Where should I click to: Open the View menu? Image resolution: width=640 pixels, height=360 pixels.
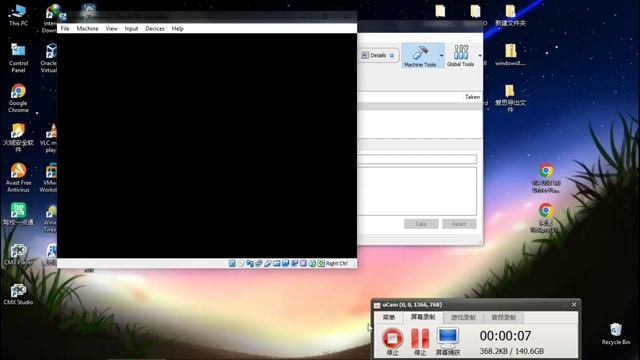111,29
